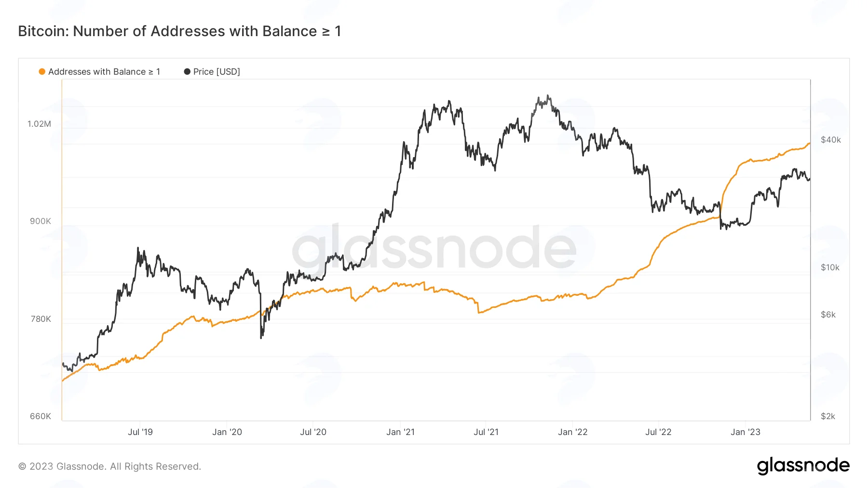Click the black Price legend dot
Screen dimensions: 868x488
point(187,72)
